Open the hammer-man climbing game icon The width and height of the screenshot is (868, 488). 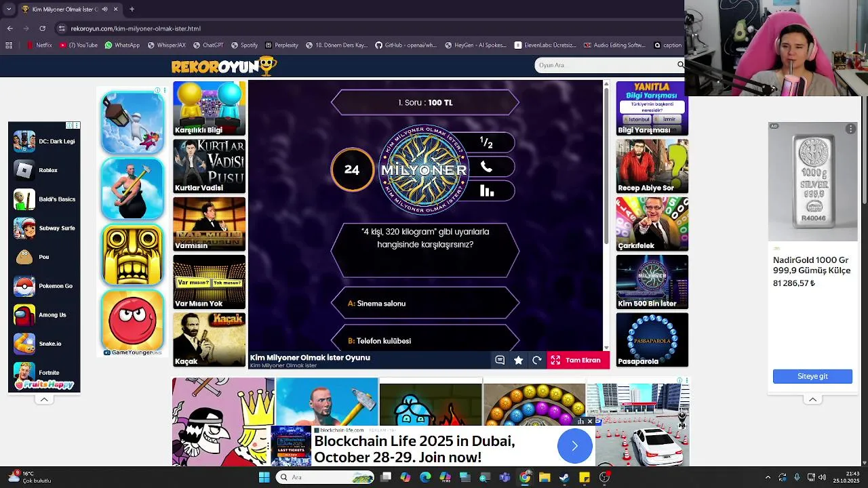click(x=132, y=188)
